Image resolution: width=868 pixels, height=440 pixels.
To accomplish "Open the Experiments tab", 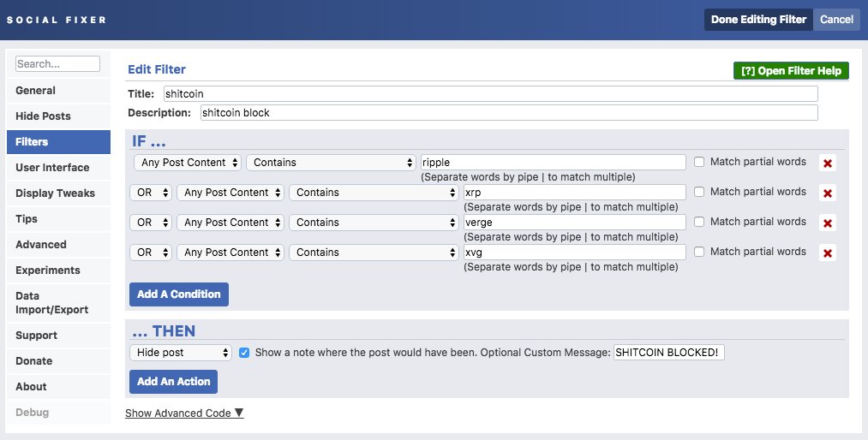I will tap(58, 271).
